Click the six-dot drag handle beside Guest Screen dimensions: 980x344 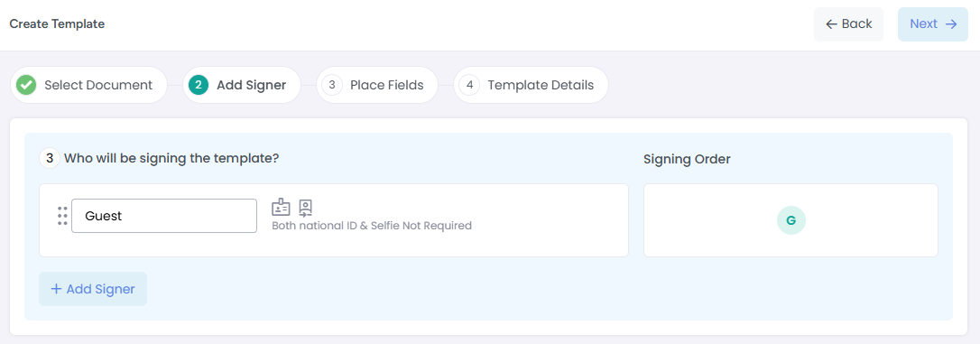pyautogui.click(x=62, y=215)
